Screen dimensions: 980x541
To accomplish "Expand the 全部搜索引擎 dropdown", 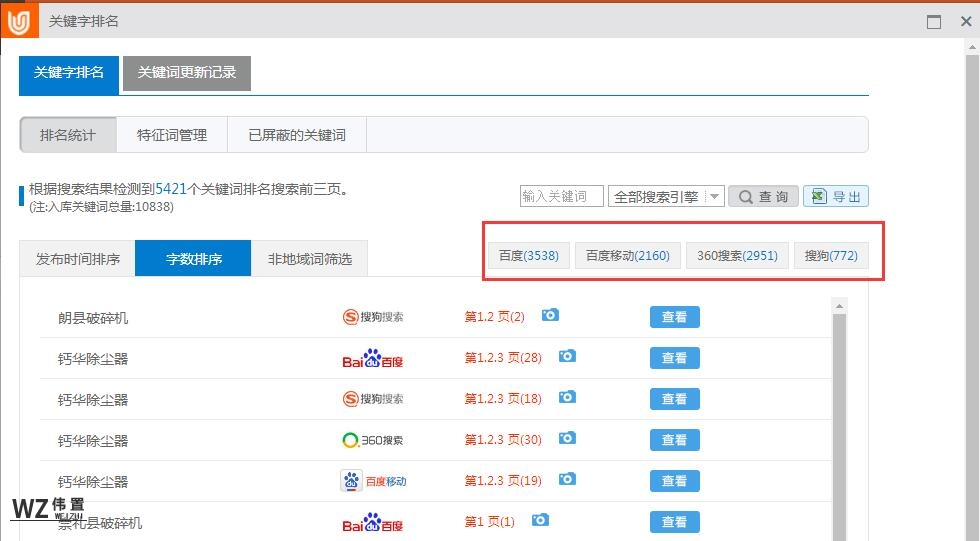I will [x=714, y=197].
